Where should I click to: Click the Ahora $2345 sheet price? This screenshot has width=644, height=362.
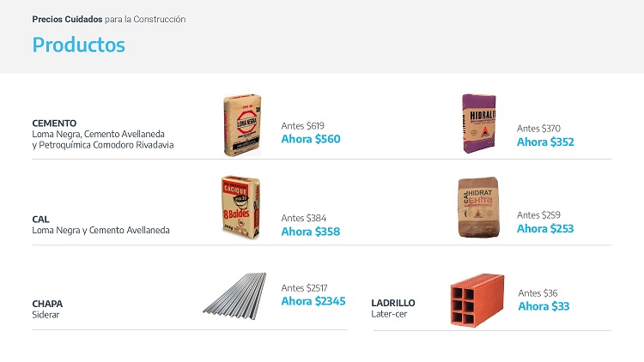coord(313,301)
